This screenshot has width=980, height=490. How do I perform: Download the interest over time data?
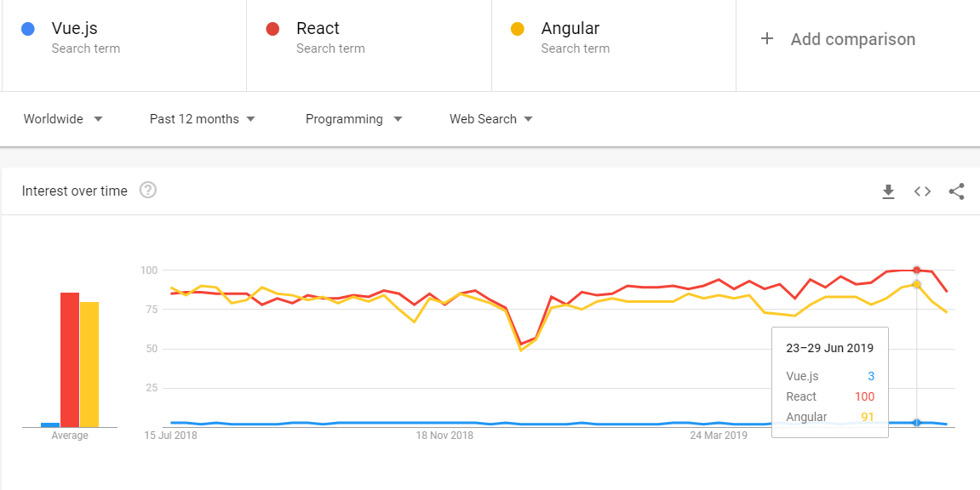pyautogui.click(x=888, y=191)
